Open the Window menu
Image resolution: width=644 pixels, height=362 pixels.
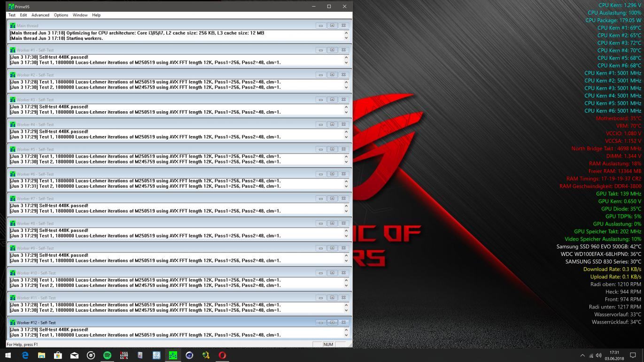[80, 15]
